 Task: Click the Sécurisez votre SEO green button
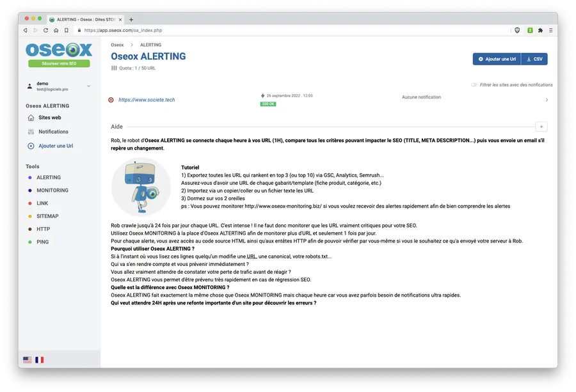pos(59,63)
